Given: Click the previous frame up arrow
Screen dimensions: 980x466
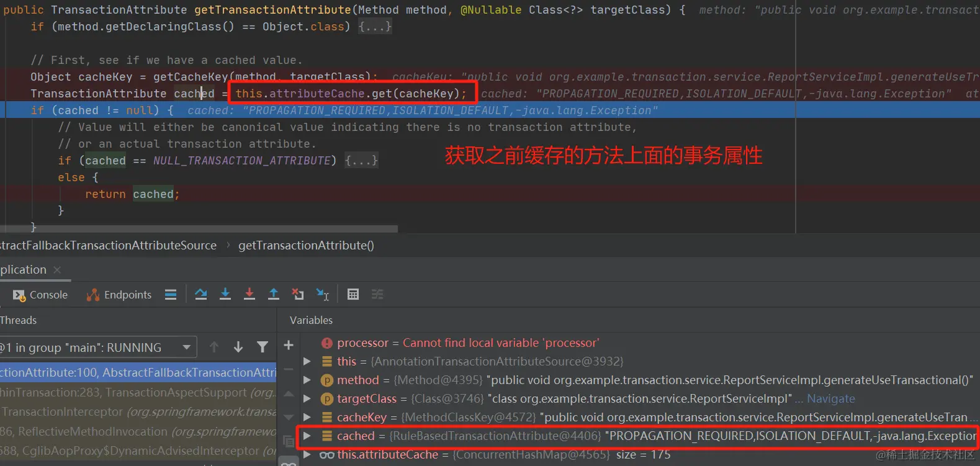Looking at the screenshot, I should (x=214, y=347).
